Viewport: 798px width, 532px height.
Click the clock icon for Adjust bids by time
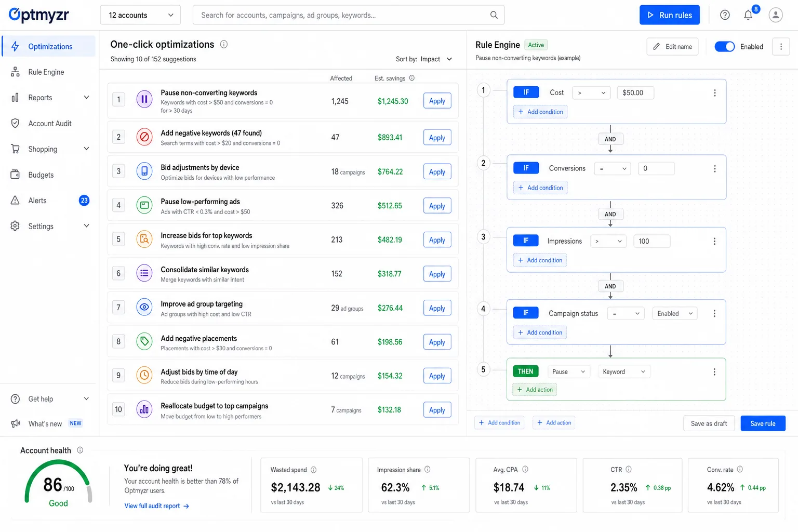[x=144, y=375]
